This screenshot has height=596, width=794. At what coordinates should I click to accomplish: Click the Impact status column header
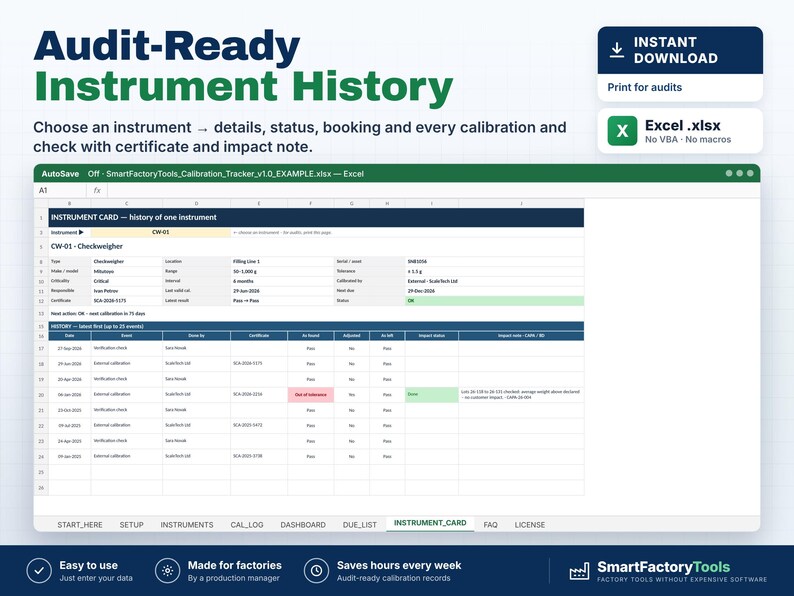click(x=431, y=336)
